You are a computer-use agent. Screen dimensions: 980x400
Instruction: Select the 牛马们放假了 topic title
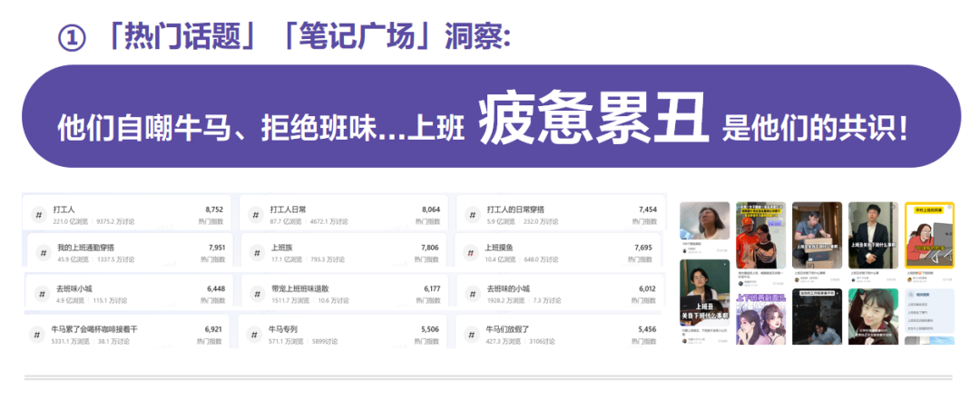(x=507, y=328)
